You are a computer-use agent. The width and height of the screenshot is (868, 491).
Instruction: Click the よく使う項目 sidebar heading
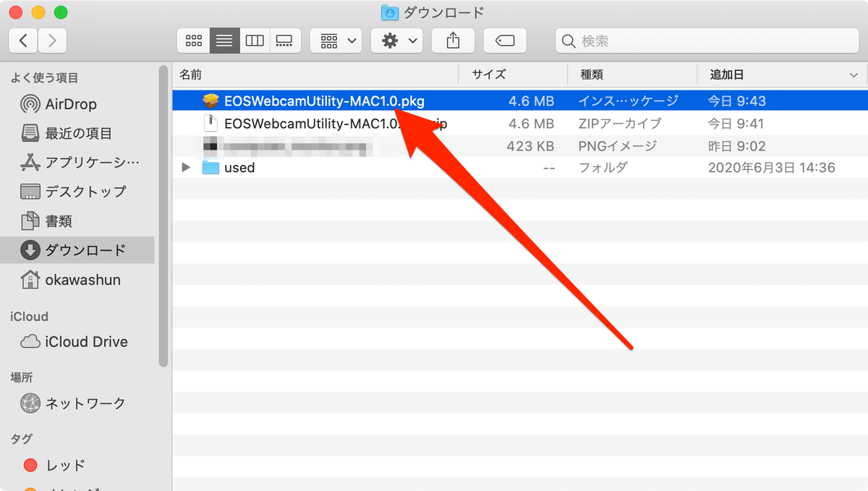click(44, 77)
